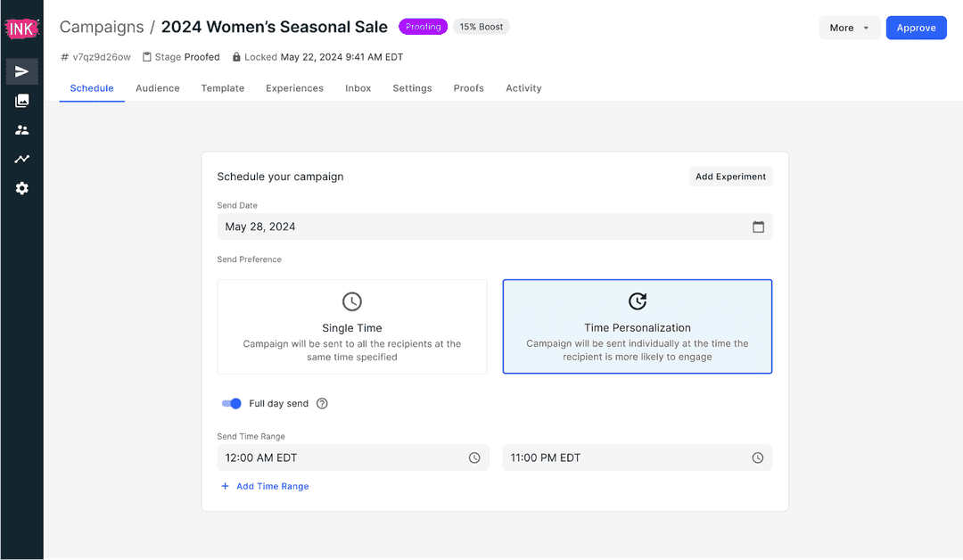Select the Time Personalization send preference
Screen dimensions: 963x560
(x=637, y=326)
